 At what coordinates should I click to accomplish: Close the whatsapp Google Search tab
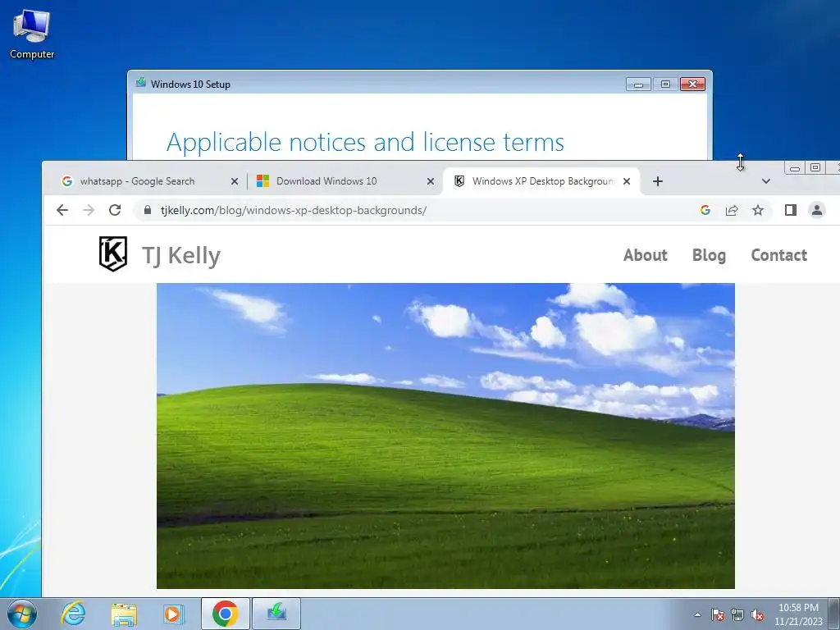[234, 181]
